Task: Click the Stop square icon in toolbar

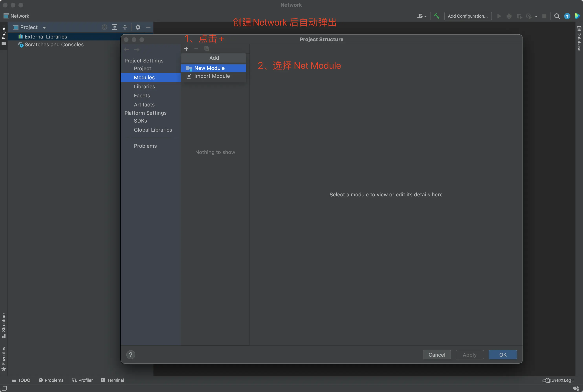Action: coord(544,16)
